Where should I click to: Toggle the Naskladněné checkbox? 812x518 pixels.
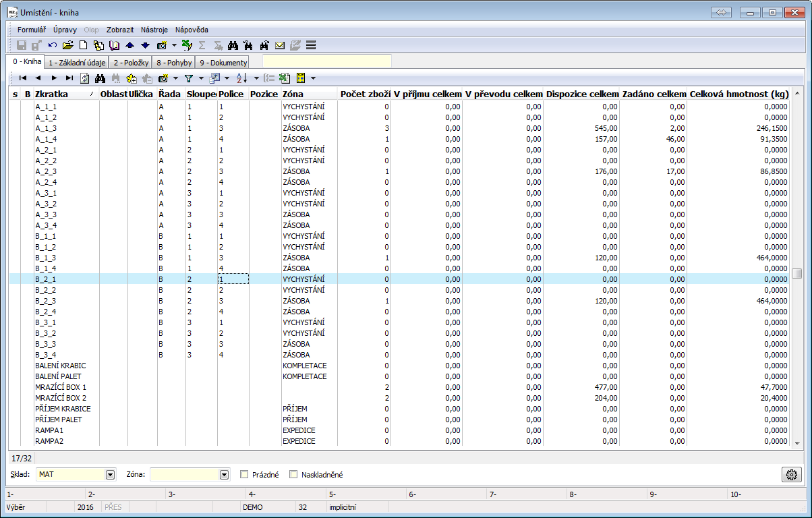[x=293, y=474]
